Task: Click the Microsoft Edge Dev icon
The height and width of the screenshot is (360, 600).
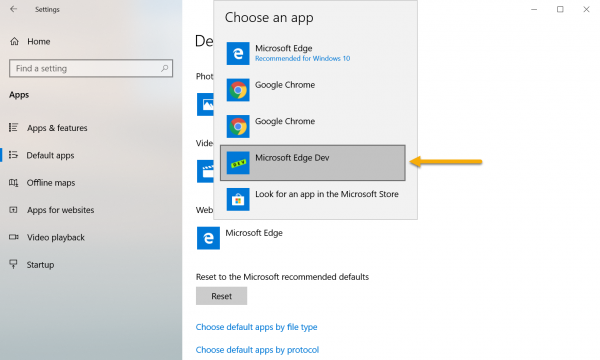Action: [238, 163]
